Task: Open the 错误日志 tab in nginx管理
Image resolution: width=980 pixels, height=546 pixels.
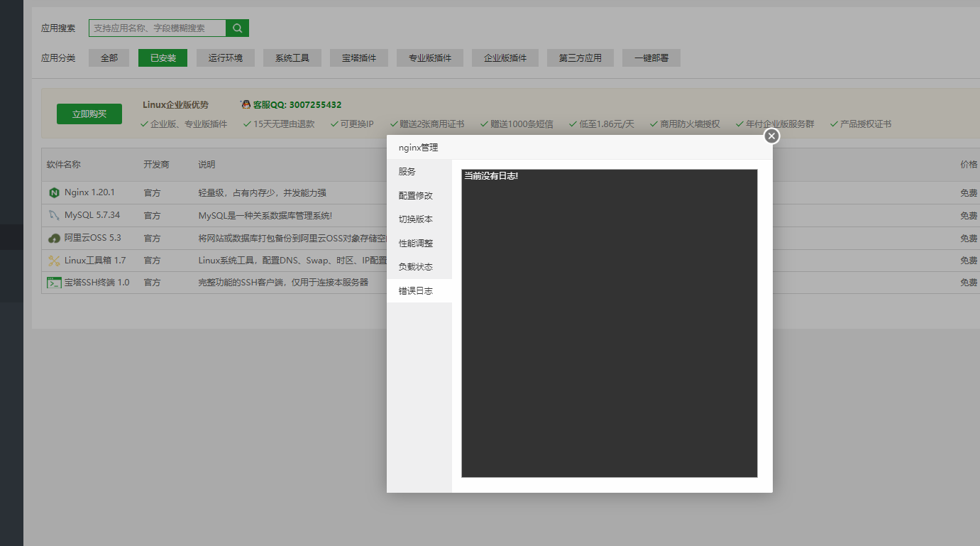Action: (419, 291)
